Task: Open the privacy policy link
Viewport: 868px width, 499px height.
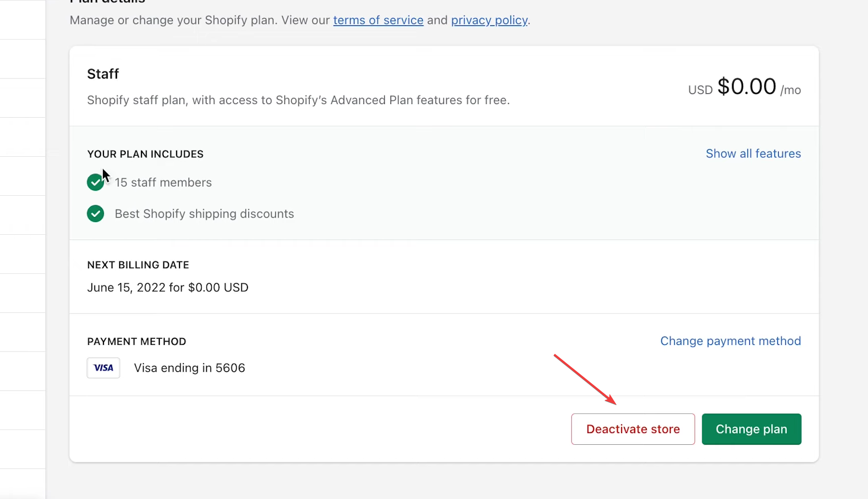Action: click(489, 20)
